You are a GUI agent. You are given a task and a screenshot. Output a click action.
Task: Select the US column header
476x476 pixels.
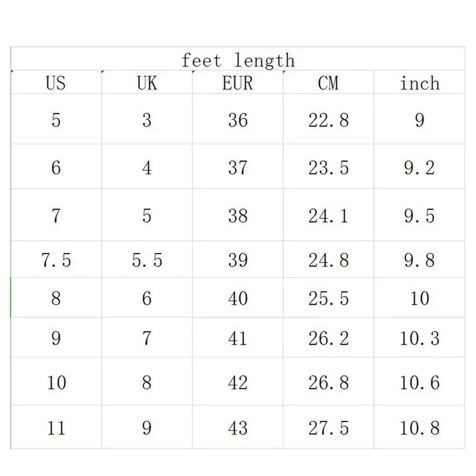pos(56,83)
